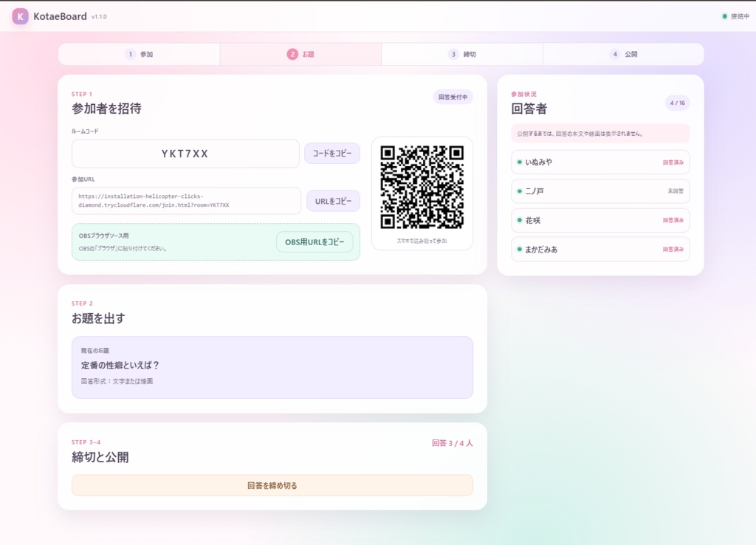
Task: Click the 参加URL text field
Action: (186, 201)
